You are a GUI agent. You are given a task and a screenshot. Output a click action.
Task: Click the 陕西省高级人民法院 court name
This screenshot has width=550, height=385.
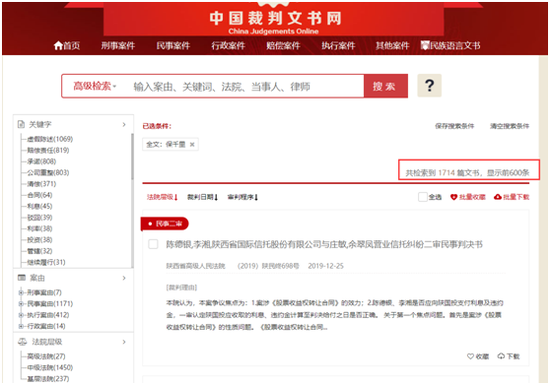tap(195, 266)
